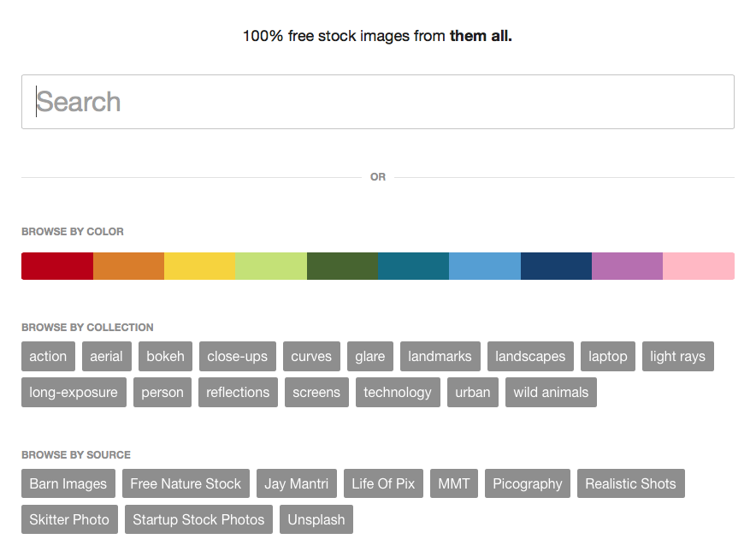Select the Jay Mantri source
Image resolution: width=756 pixels, height=551 pixels.
coord(297,483)
